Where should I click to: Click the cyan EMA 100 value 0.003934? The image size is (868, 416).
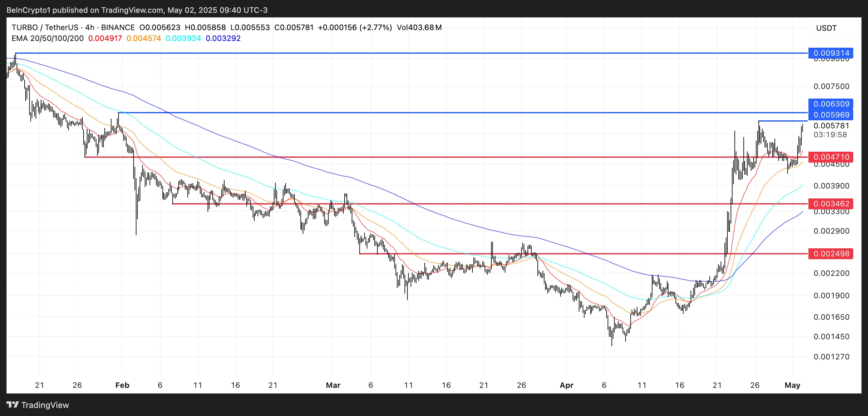[x=183, y=38]
